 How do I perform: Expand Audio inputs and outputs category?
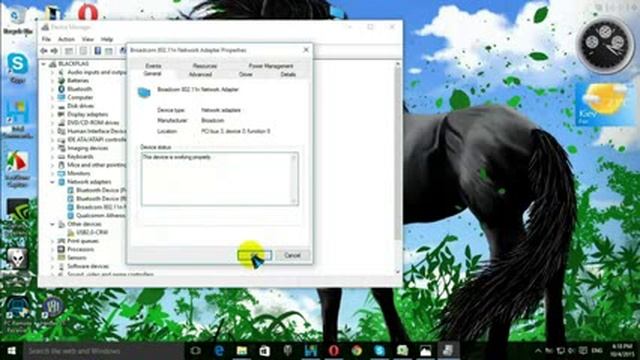point(52,72)
